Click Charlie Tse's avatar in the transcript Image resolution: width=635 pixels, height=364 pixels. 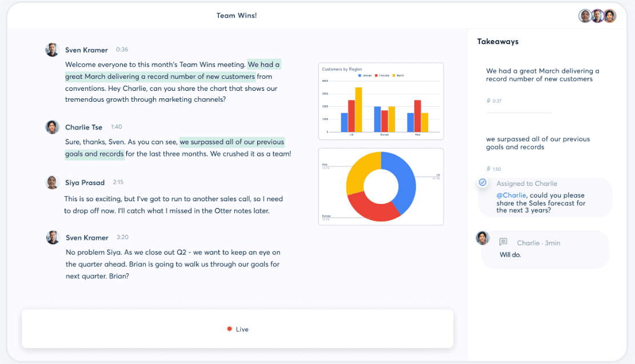pyautogui.click(x=52, y=127)
